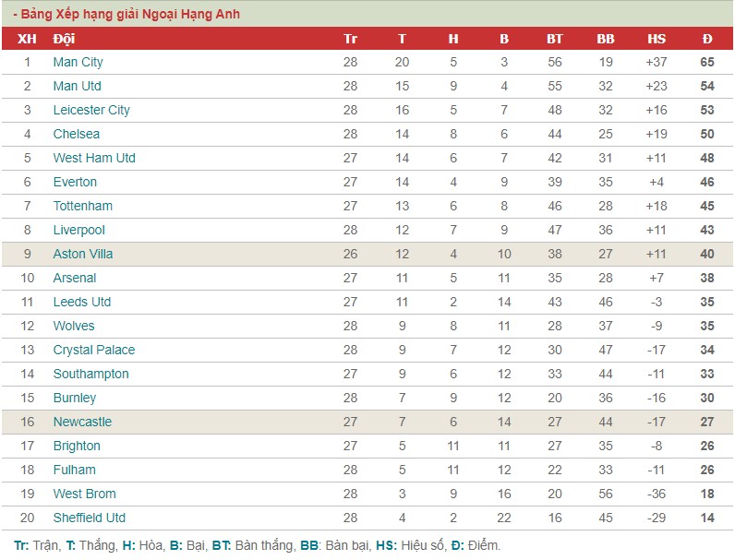The image size is (735, 560).
Task: Click the Đ points column header
Action: 707,39
